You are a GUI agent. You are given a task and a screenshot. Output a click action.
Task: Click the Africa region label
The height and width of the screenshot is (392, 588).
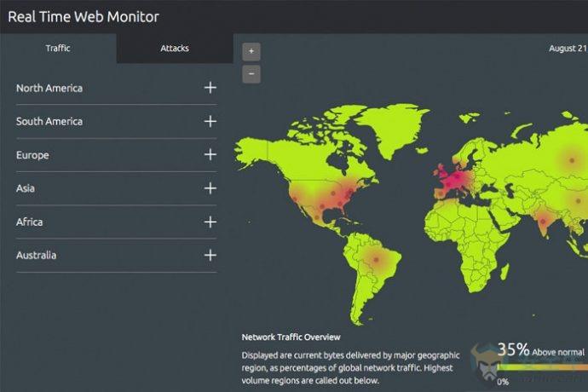[x=29, y=222]
